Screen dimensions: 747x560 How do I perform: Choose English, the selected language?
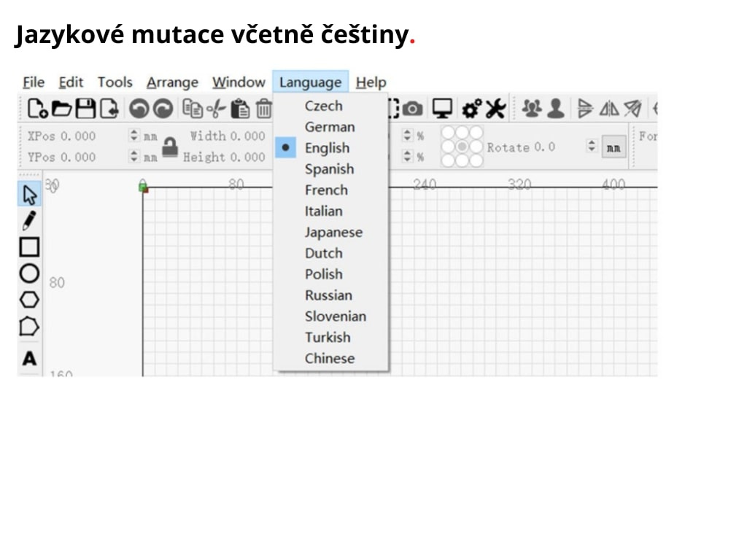tap(331, 147)
